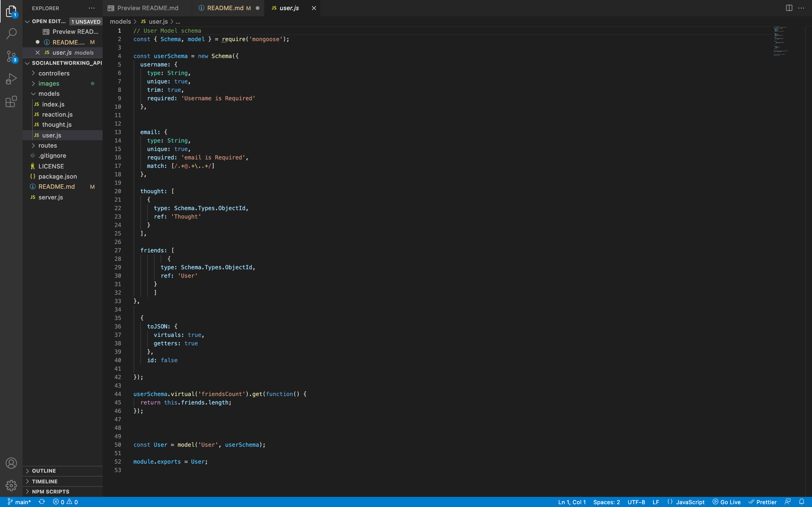Expand the OUTLINE section
This screenshot has height=507, width=812.
pos(44,471)
